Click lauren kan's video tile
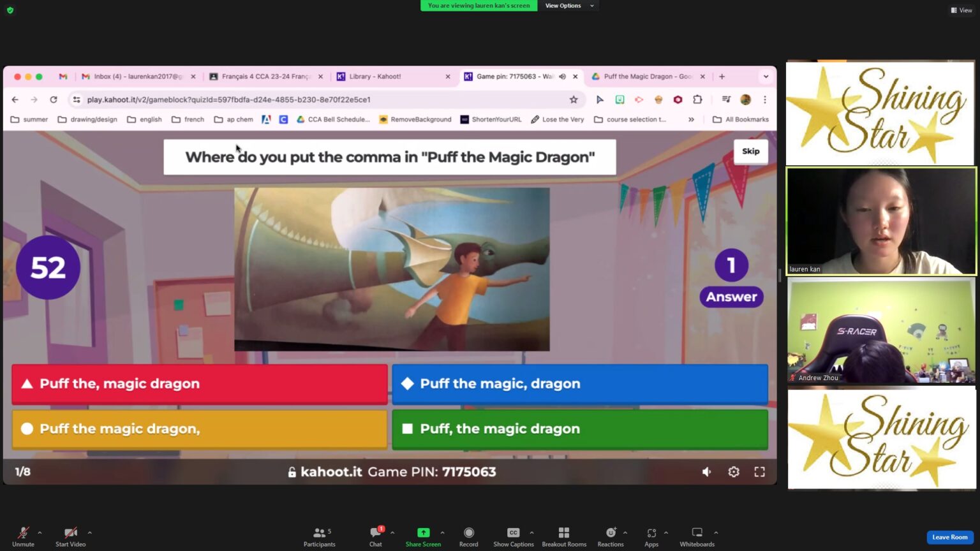The width and height of the screenshot is (980, 551). (x=881, y=221)
